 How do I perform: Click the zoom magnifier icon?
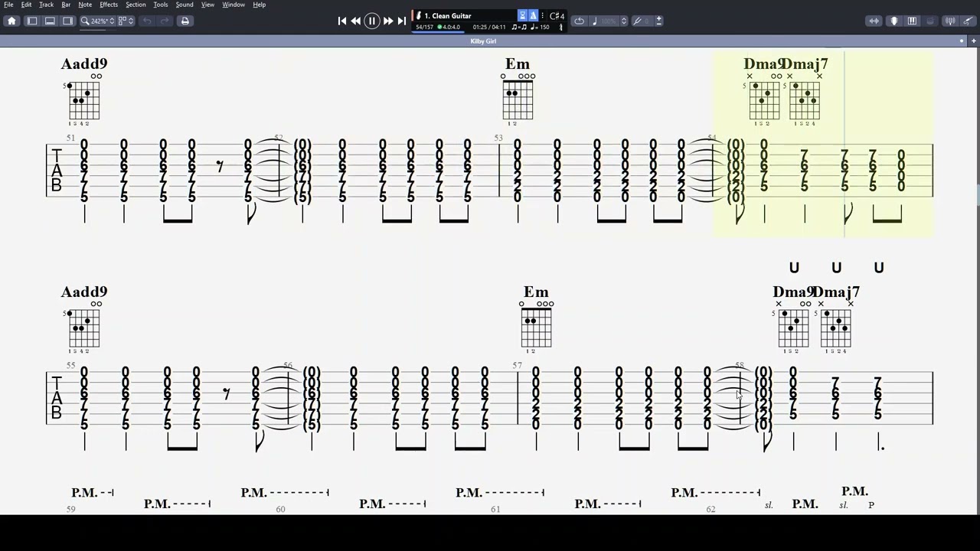tap(85, 21)
